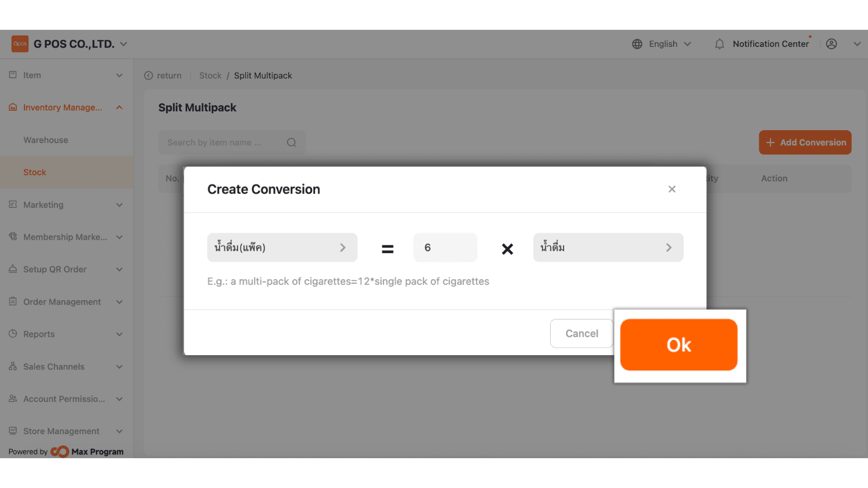This screenshot has width=868, height=488.
Task: Open the single item selector น้ำดื่ม
Action: (x=608, y=248)
